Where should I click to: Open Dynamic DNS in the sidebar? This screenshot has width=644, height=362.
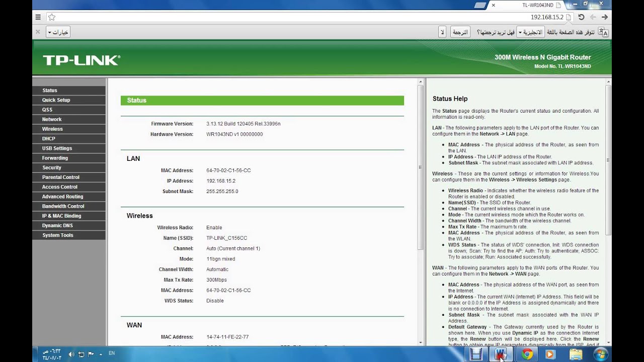pos(69,226)
